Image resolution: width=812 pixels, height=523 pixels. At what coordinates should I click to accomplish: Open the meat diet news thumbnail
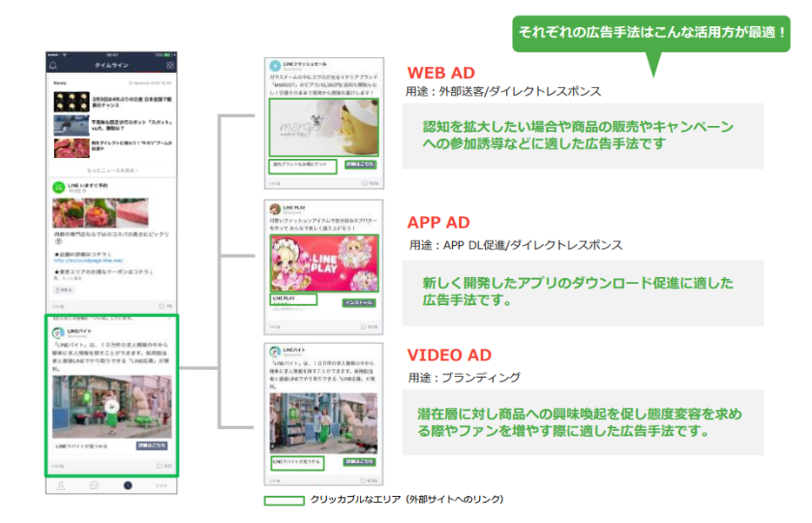coord(71,149)
